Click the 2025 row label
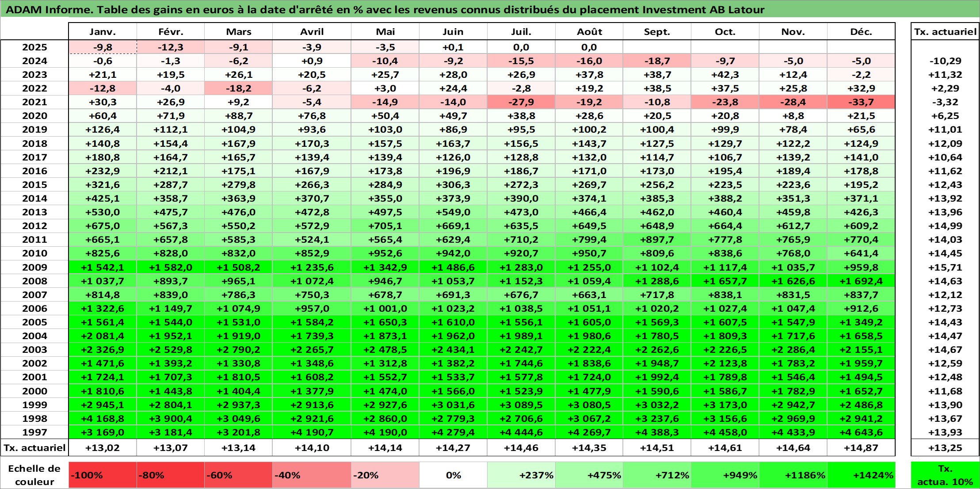 [34, 47]
